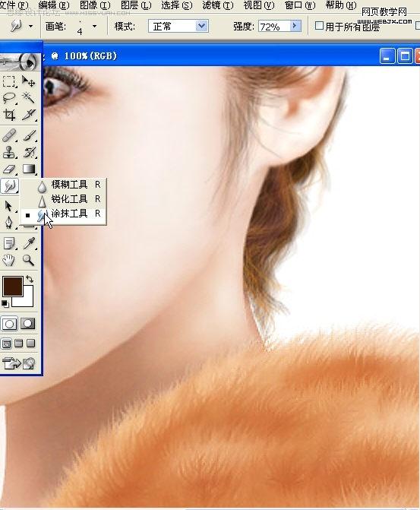The width and height of the screenshot is (420, 510).
Task: Maximize the document window
Action: click(405, 56)
